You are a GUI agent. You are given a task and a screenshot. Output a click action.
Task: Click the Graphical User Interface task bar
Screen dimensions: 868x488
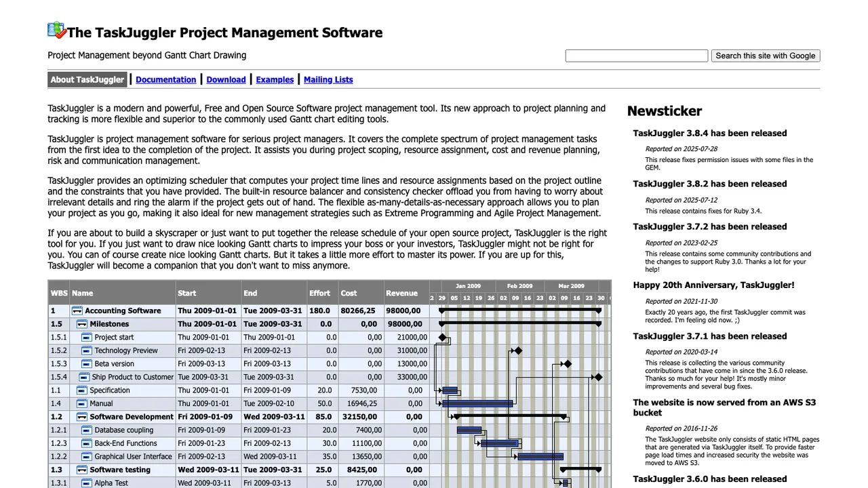point(540,456)
